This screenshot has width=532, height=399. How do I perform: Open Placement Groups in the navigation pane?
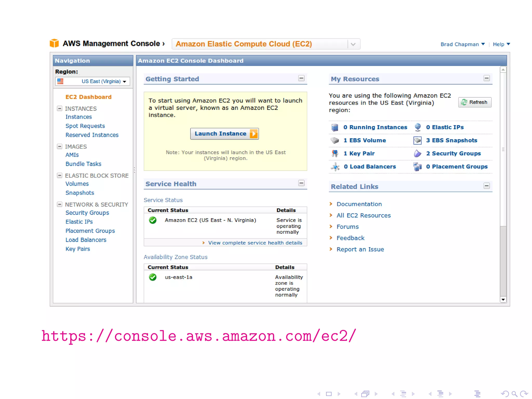pyautogui.click(x=90, y=231)
